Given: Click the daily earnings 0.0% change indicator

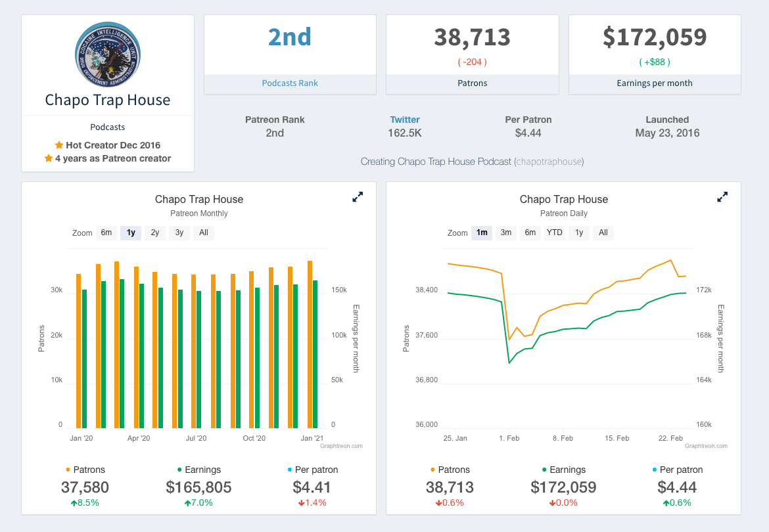Looking at the screenshot, I should pos(563,503).
